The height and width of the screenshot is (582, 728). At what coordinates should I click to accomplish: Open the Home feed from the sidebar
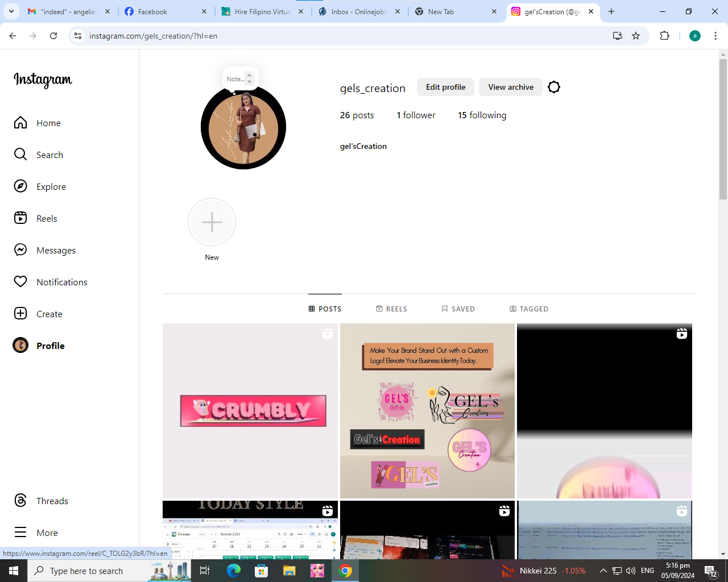point(48,123)
